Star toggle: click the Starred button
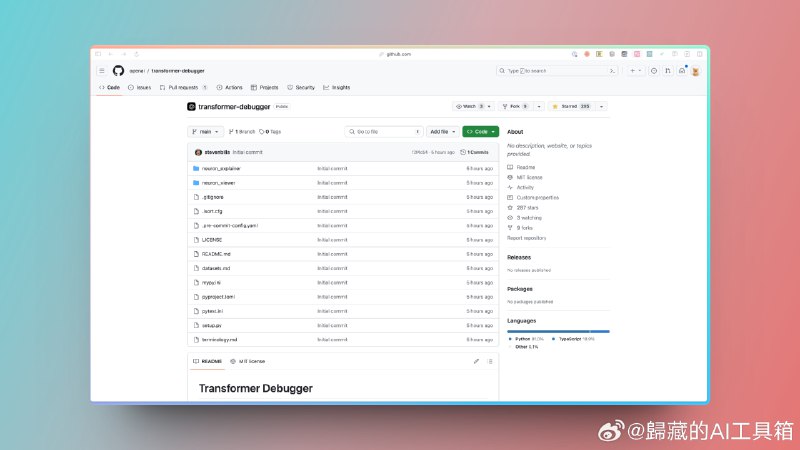This screenshot has width=800, height=450. (x=570, y=107)
